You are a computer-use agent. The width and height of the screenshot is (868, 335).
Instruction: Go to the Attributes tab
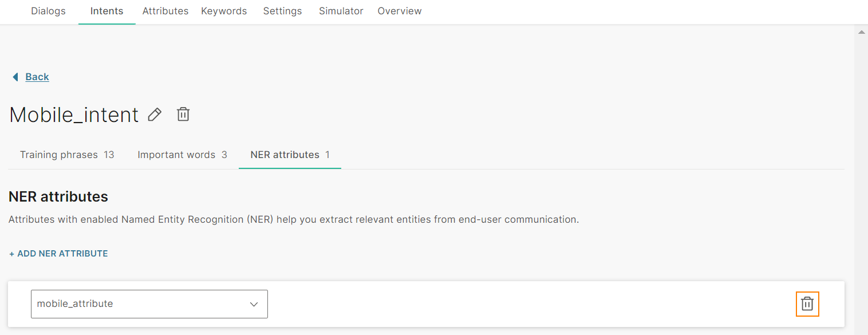165,11
